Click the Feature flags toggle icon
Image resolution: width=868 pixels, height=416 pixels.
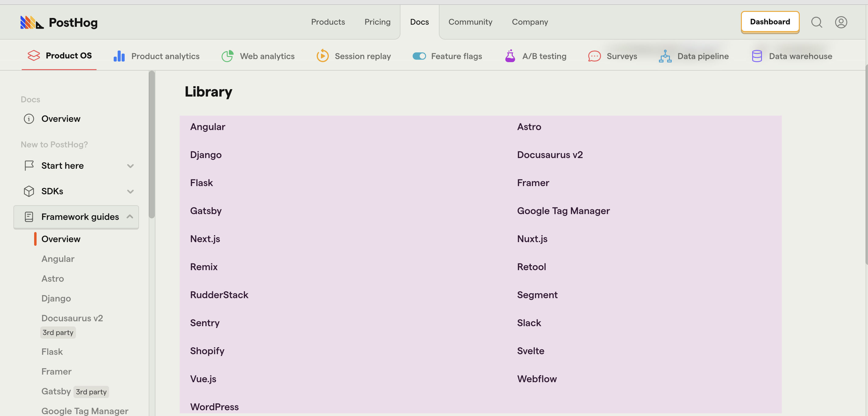tap(419, 56)
